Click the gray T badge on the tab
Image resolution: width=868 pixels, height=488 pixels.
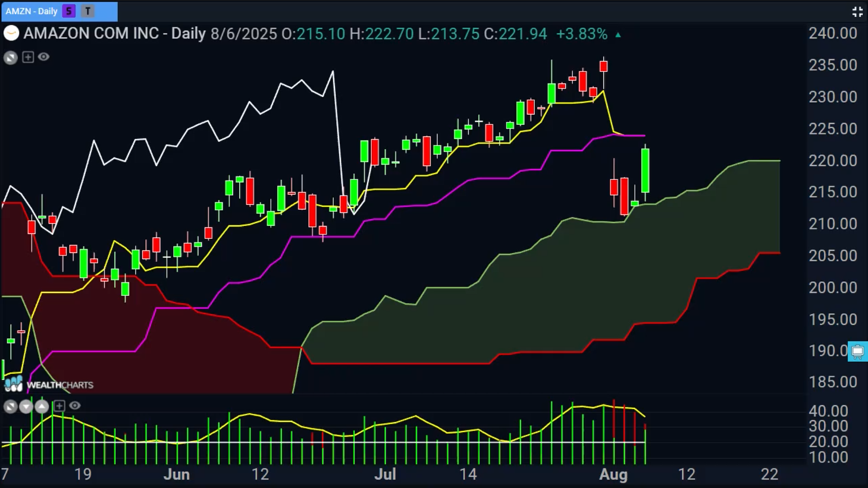pos(87,11)
